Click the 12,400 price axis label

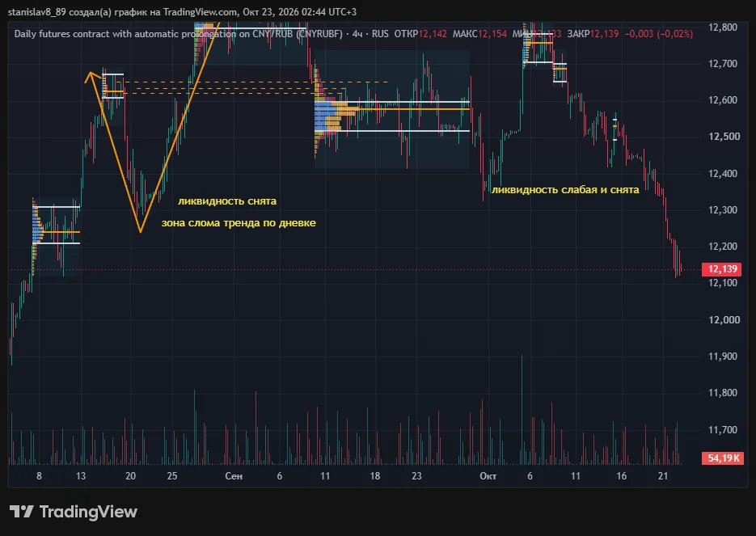[723, 174]
